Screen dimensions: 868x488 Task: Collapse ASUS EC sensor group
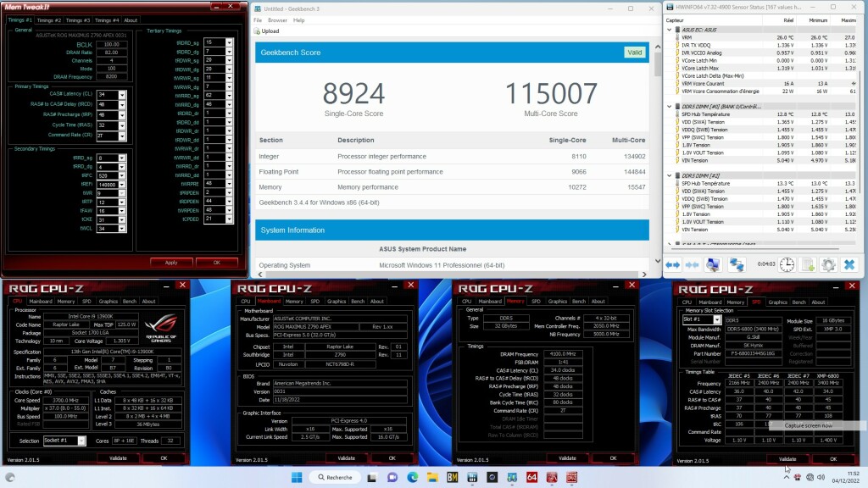pyautogui.click(x=670, y=30)
